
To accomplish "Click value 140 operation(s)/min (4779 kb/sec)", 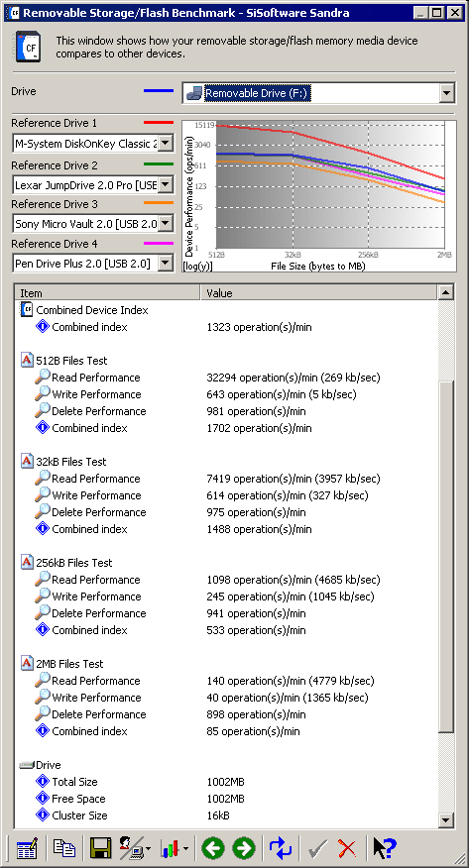I will pyautogui.click(x=291, y=681).
